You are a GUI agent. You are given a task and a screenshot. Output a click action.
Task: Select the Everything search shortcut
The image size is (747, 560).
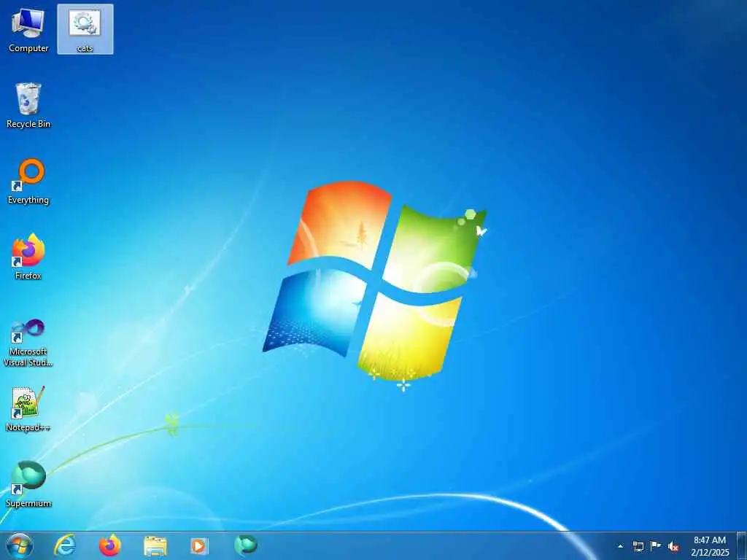click(28, 182)
